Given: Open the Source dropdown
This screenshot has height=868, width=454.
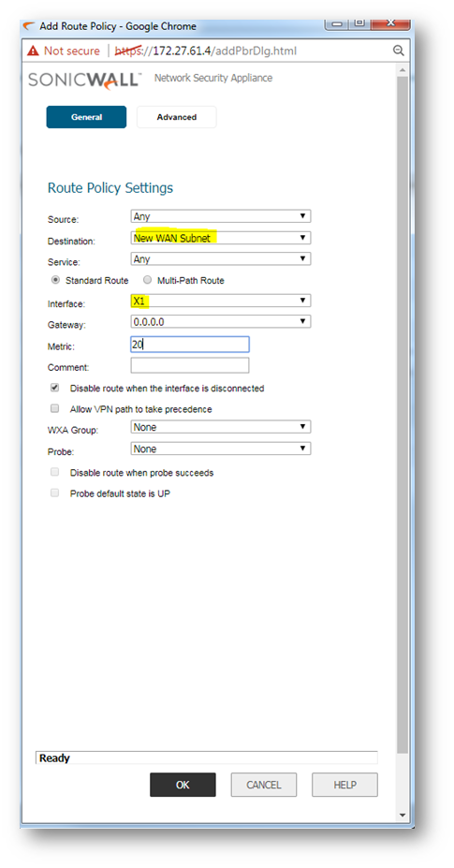Looking at the screenshot, I should click(x=221, y=216).
